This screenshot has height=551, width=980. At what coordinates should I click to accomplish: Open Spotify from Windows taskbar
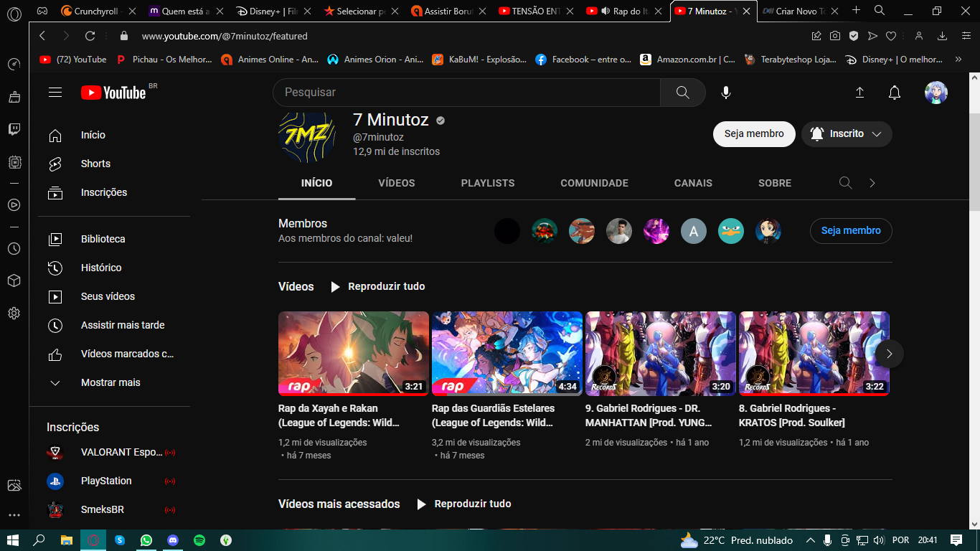[x=199, y=540]
